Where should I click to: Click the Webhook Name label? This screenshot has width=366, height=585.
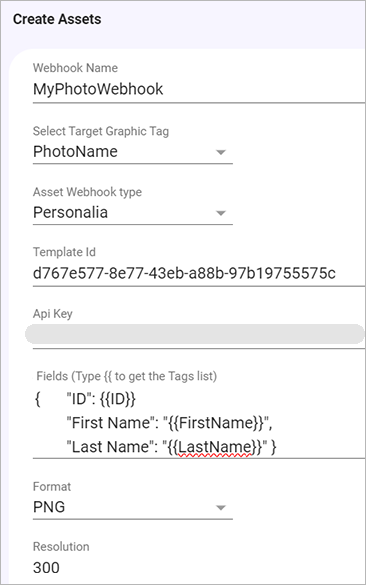75,68
